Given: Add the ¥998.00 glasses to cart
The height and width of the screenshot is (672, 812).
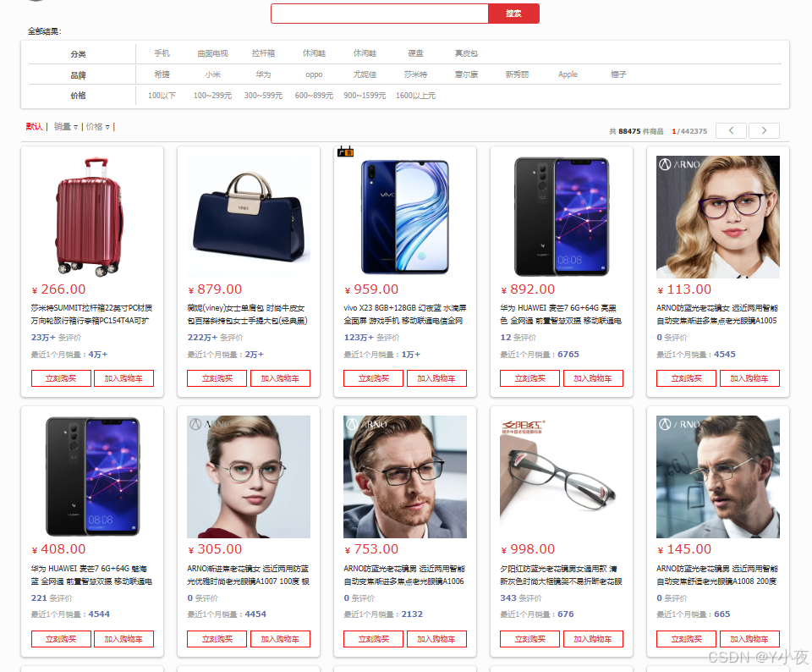Looking at the screenshot, I should tap(593, 639).
